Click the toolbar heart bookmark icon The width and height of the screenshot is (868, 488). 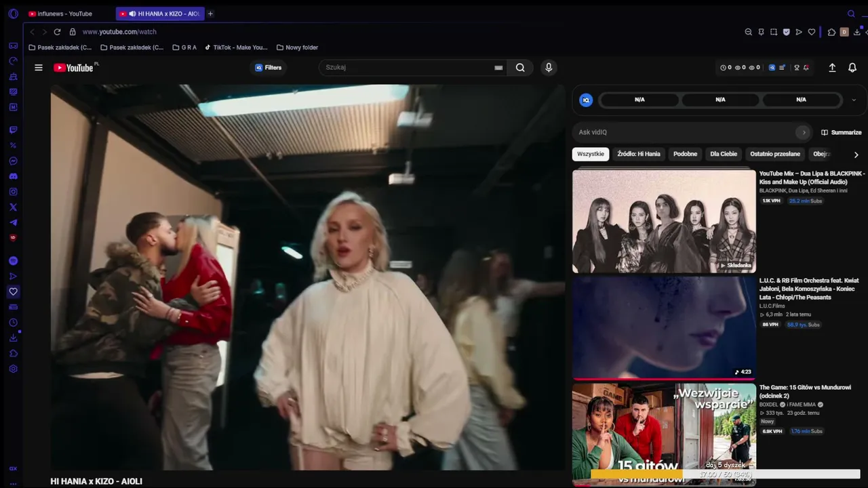click(x=812, y=32)
